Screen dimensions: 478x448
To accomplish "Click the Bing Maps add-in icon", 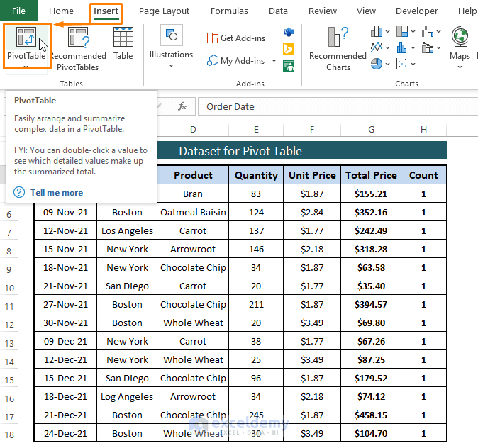I will [289, 49].
